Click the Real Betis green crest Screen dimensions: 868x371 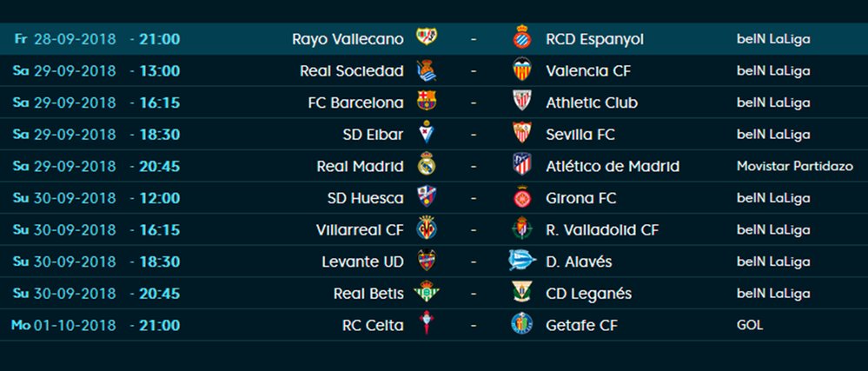click(x=427, y=292)
